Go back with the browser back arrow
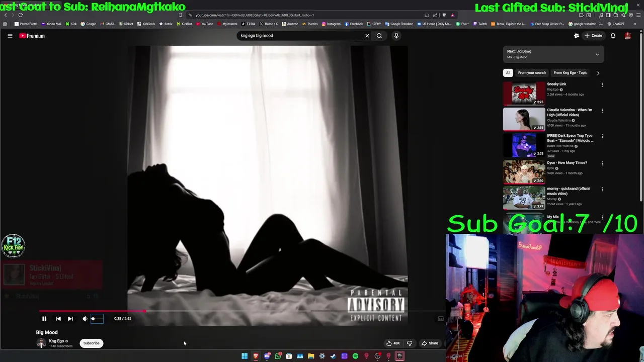This screenshot has width=644, height=362. (x=6, y=15)
